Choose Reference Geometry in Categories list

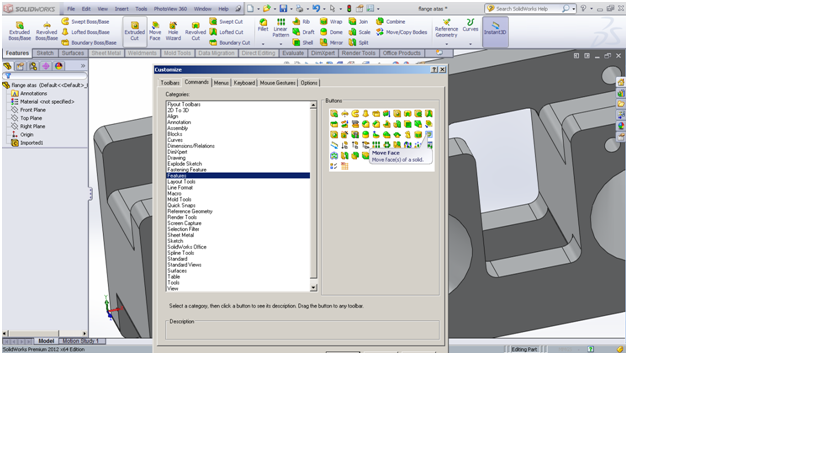tap(190, 211)
